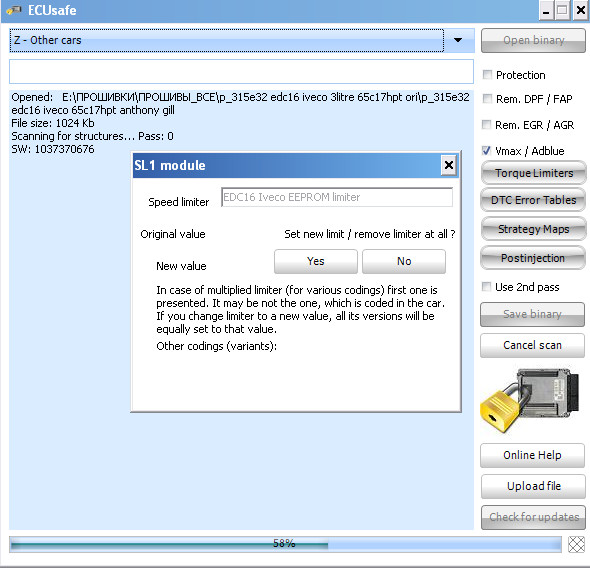Screen dimensions: 590x568
Task: Toggle Rem. DPF / FAP checkbox
Action: 487,99
